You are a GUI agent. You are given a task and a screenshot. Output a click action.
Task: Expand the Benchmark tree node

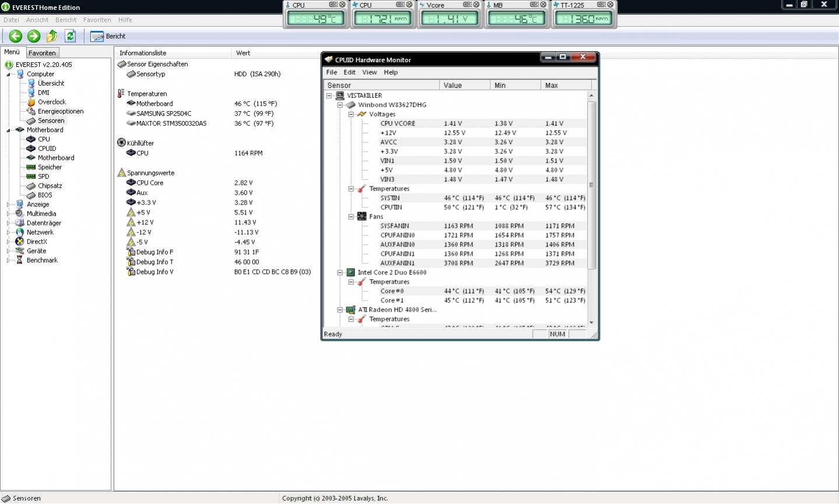pos(8,260)
